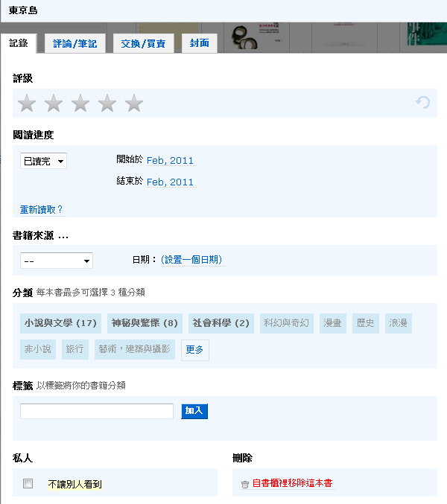Set rating to two stars
The height and width of the screenshot is (504, 447).
pos(54,103)
